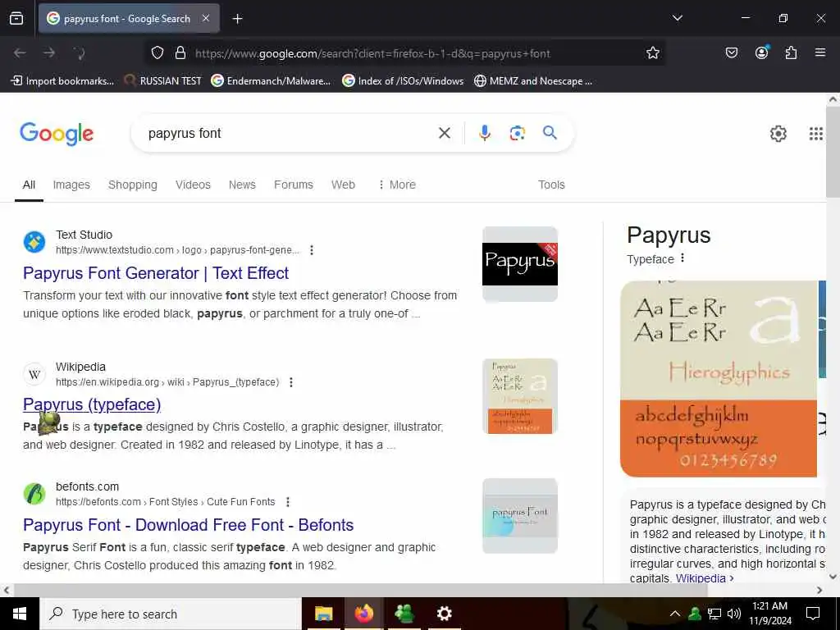Image resolution: width=840 pixels, height=630 pixels.
Task: Go back to the previous page
Action: 20,53
